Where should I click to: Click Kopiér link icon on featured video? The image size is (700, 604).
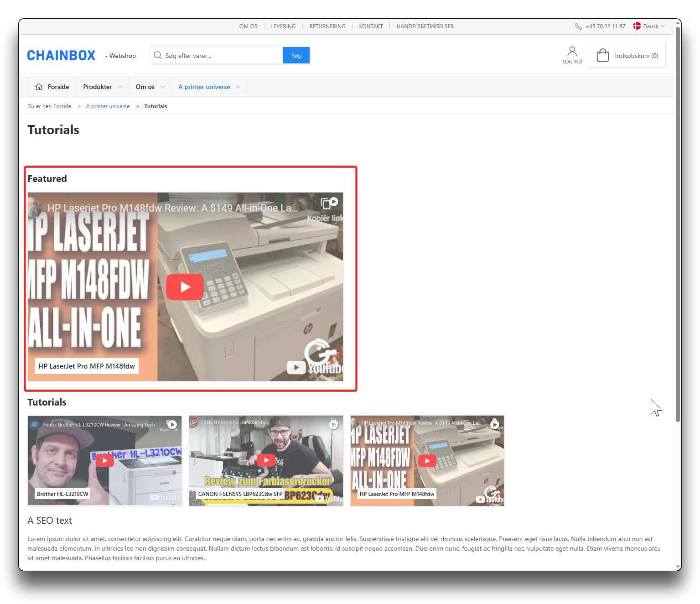329,203
